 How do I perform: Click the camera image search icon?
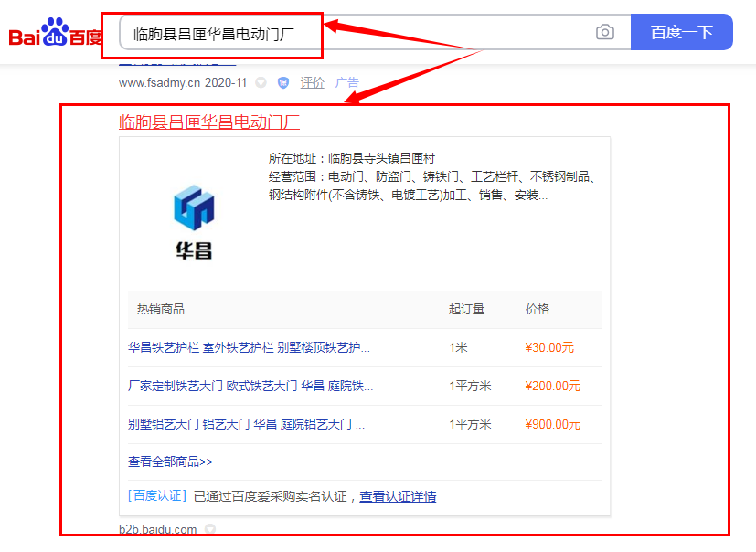pos(605,33)
